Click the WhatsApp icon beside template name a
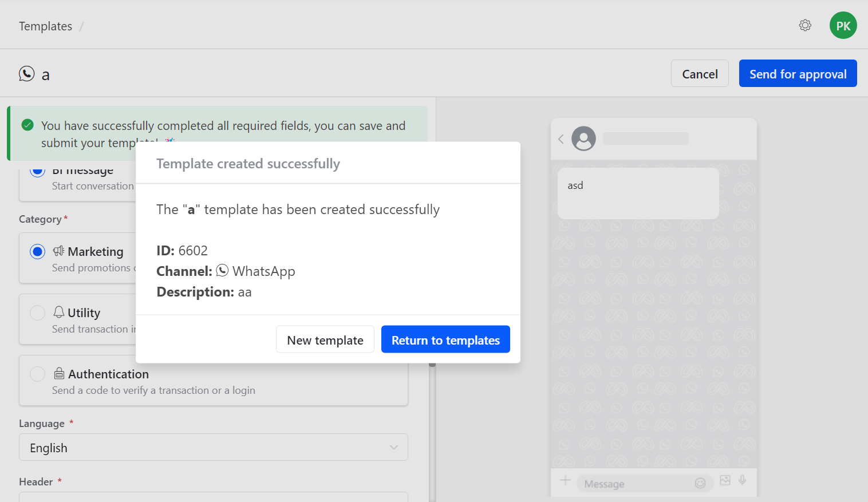868x502 pixels. click(x=27, y=74)
